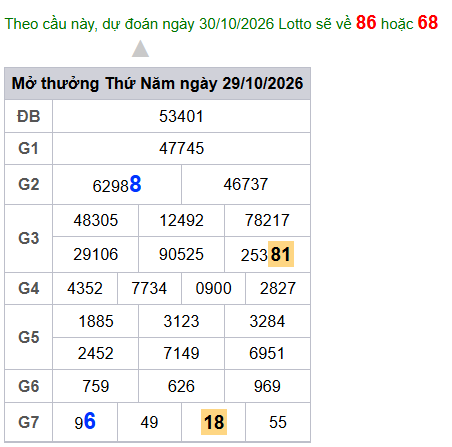This screenshot has width=452, height=447.
Task: Select G3 number 90525
Action: (181, 254)
